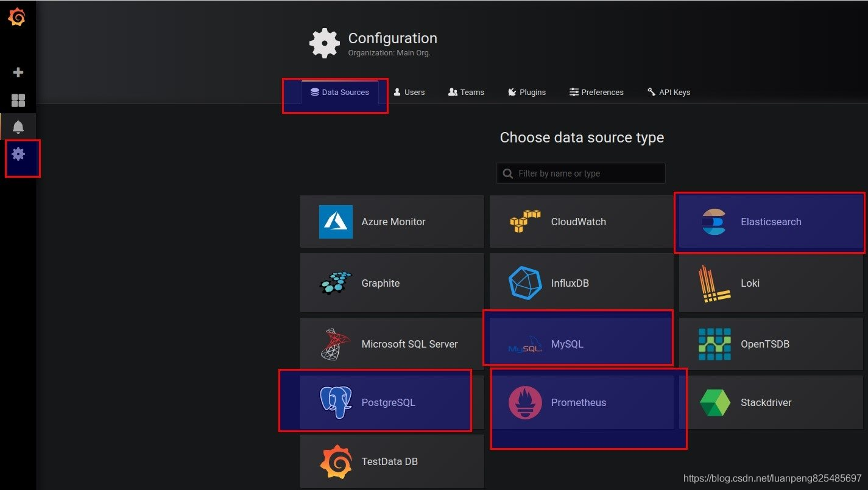Choose the Loki label

(750, 283)
